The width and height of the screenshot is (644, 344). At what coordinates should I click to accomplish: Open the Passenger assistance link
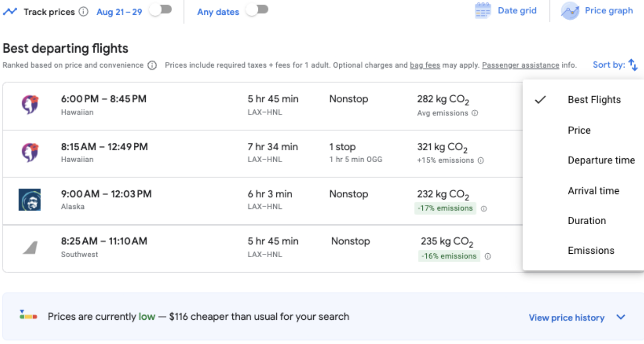point(520,65)
